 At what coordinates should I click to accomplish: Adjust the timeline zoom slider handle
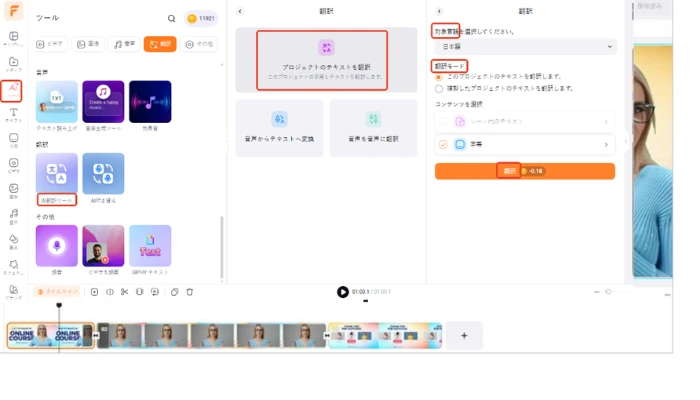(x=608, y=292)
